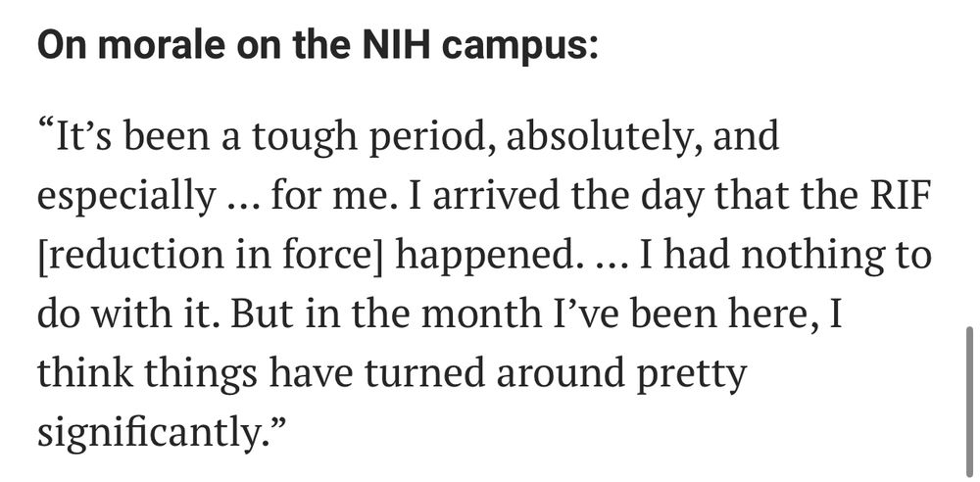Image resolution: width=980 pixels, height=482 pixels.
Task: Click the word "morale" in the heading
Action: tap(166, 47)
